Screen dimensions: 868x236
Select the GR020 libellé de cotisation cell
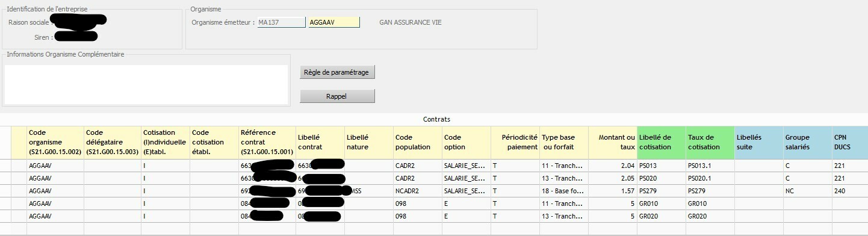(x=661, y=216)
